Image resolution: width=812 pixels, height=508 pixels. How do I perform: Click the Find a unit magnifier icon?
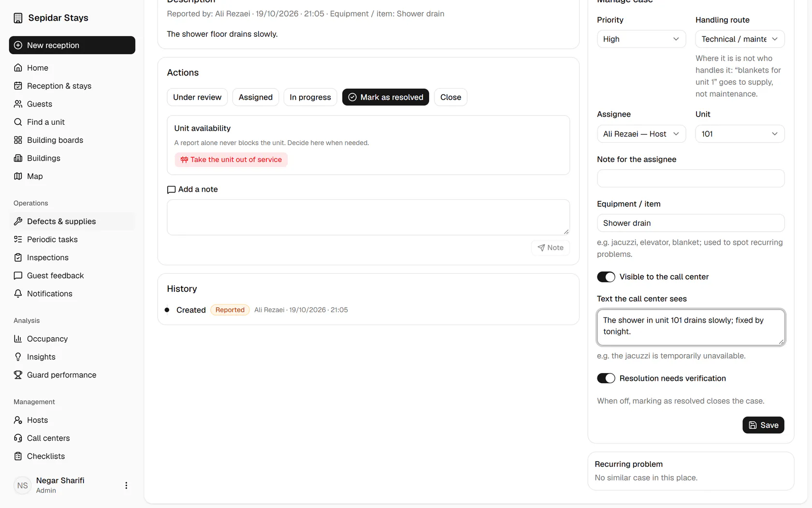[x=18, y=122]
